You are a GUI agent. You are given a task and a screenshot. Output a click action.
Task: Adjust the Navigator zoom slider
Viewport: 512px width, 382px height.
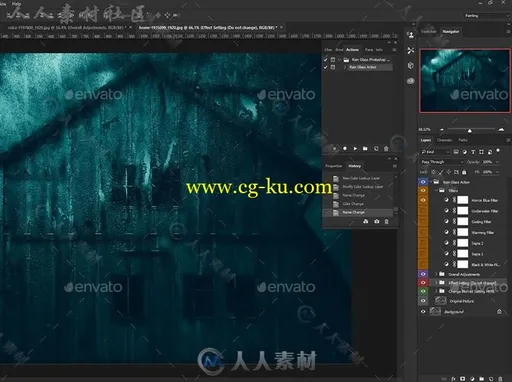click(x=469, y=130)
